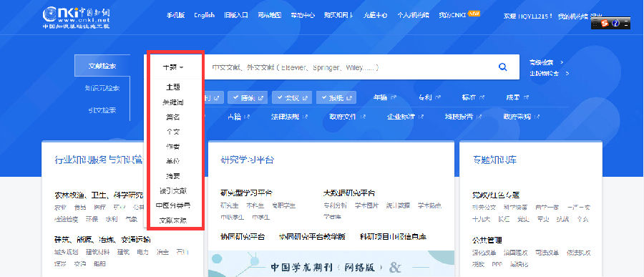This screenshot has width=644, height=277.
Task: Open 充值中心 in the top navigation
Action: (375, 15)
